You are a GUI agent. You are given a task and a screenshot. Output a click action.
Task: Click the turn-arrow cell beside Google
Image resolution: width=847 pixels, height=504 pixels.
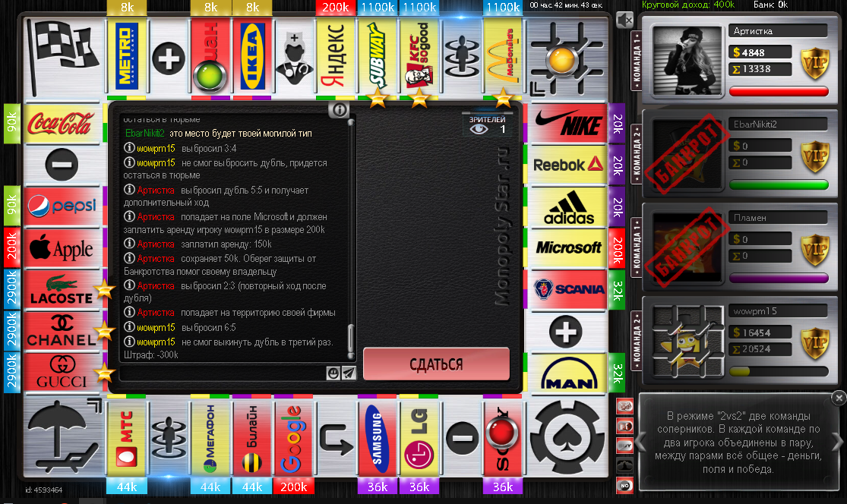click(x=336, y=438)
